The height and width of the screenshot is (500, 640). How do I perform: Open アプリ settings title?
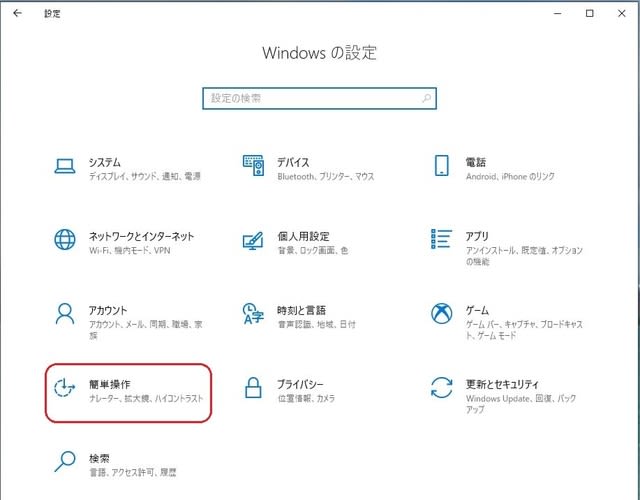click(x=477, y=236)
